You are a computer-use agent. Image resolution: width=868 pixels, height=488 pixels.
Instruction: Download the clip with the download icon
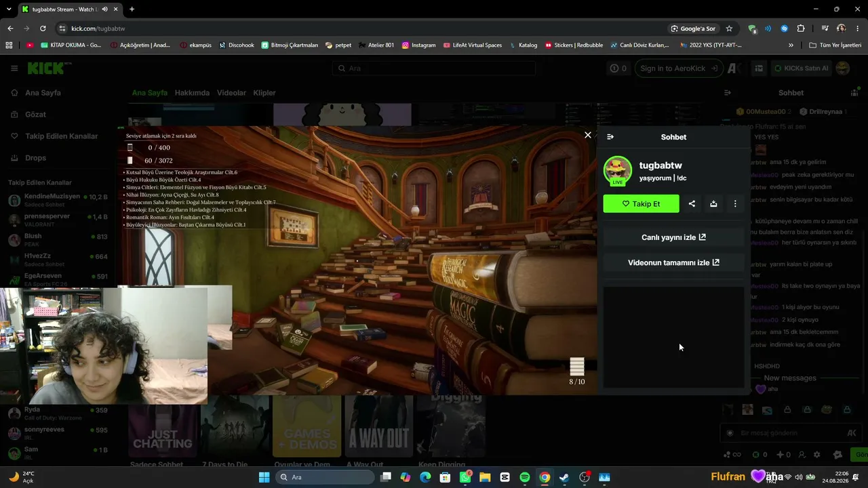point(713,204)
